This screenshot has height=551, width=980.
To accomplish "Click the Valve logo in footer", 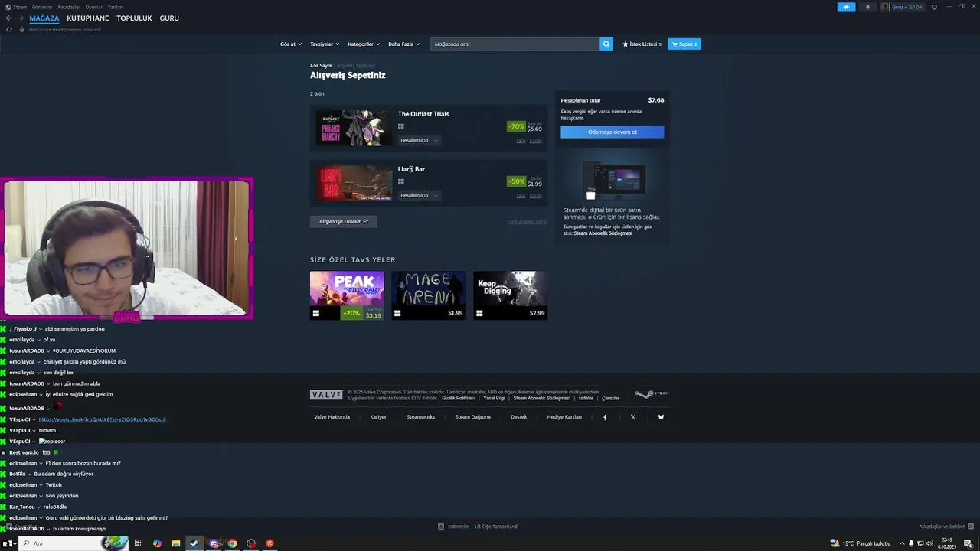I will coord(326,395).
